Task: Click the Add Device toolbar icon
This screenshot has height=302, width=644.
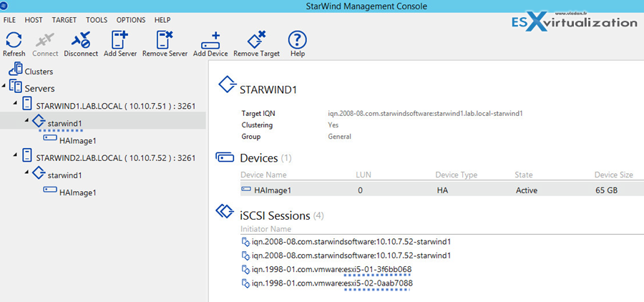Action: coord(210,41)
